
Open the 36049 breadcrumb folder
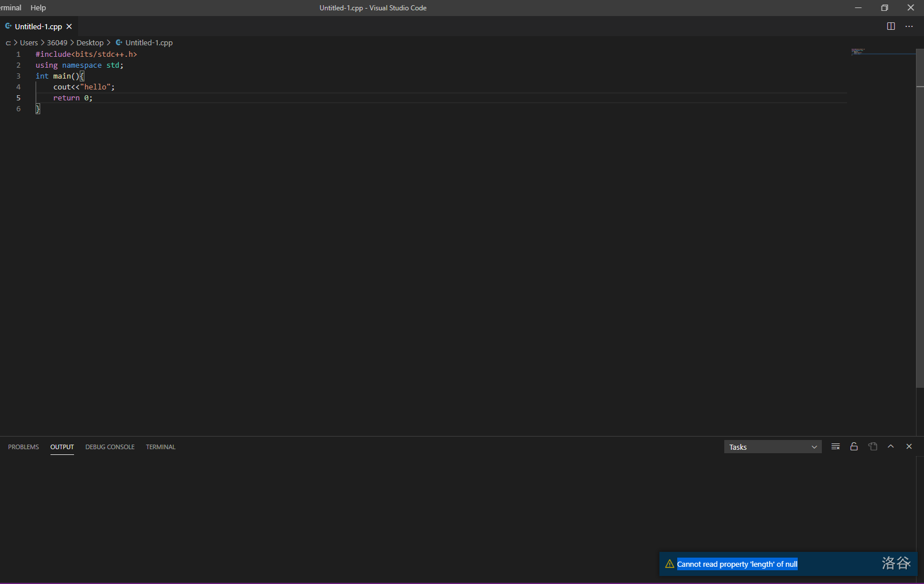pyautogui.click(x=57, y=43)
